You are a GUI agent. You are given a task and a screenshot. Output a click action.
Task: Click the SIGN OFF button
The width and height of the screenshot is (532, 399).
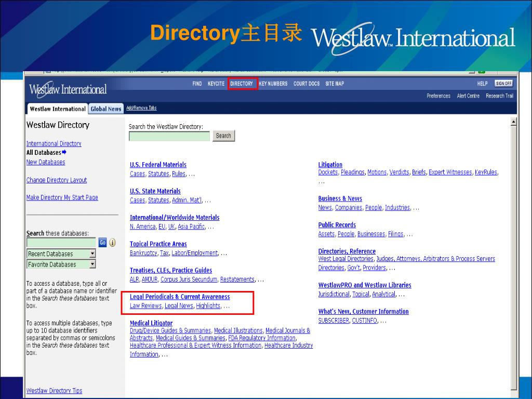point(503,84)
